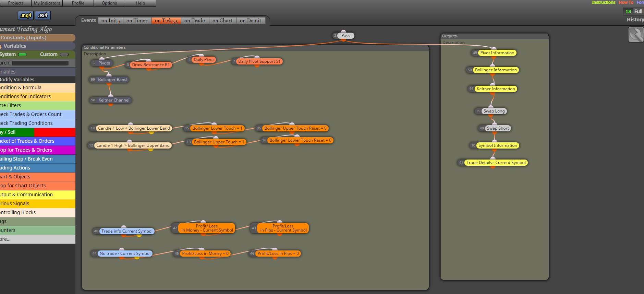Open the Help menu

click(141, 3)
